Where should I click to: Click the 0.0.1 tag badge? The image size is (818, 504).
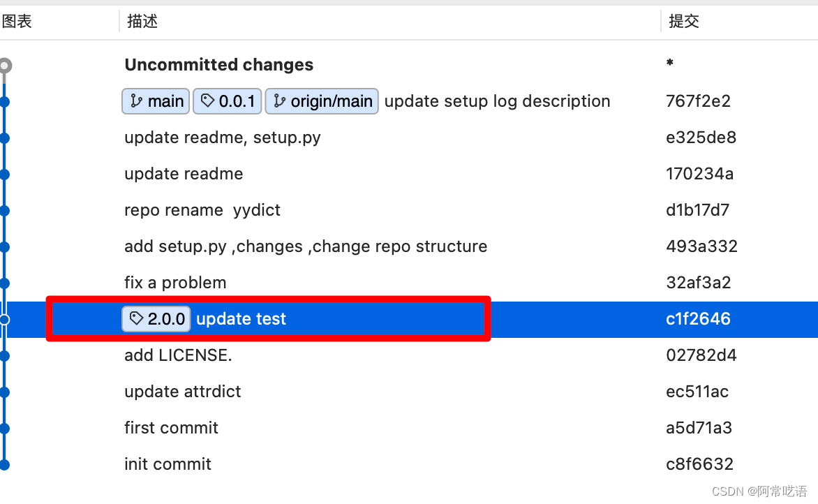tap(227, 101)
